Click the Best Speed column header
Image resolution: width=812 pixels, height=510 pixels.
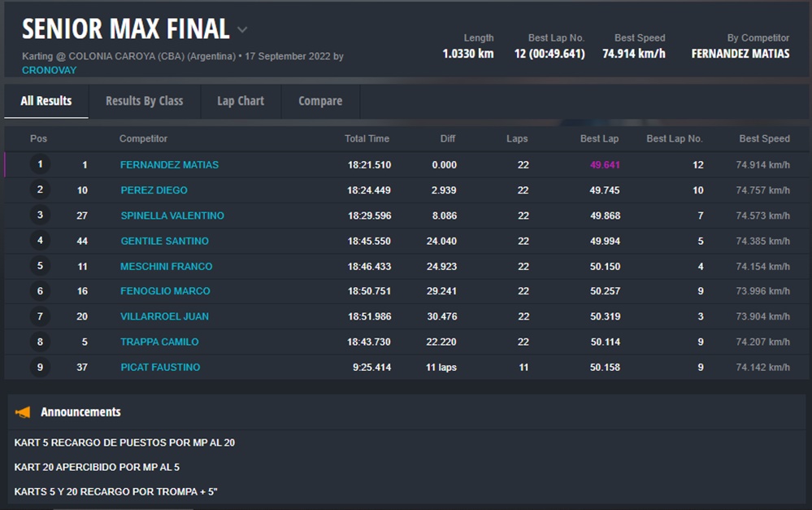tap(764, 139)
